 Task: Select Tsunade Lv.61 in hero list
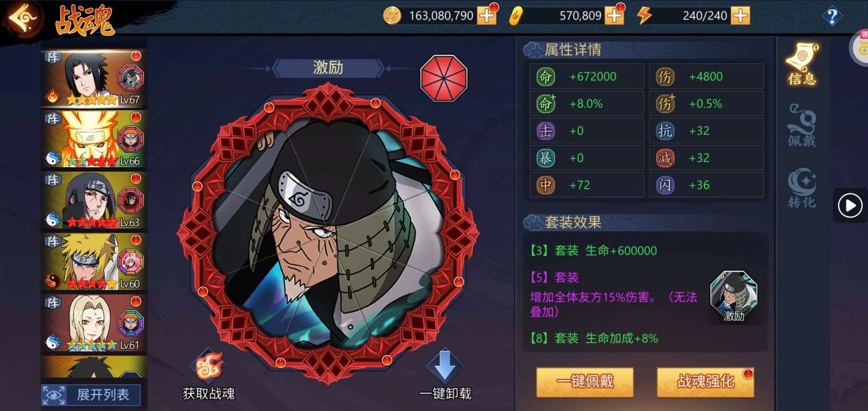(94, 323)
